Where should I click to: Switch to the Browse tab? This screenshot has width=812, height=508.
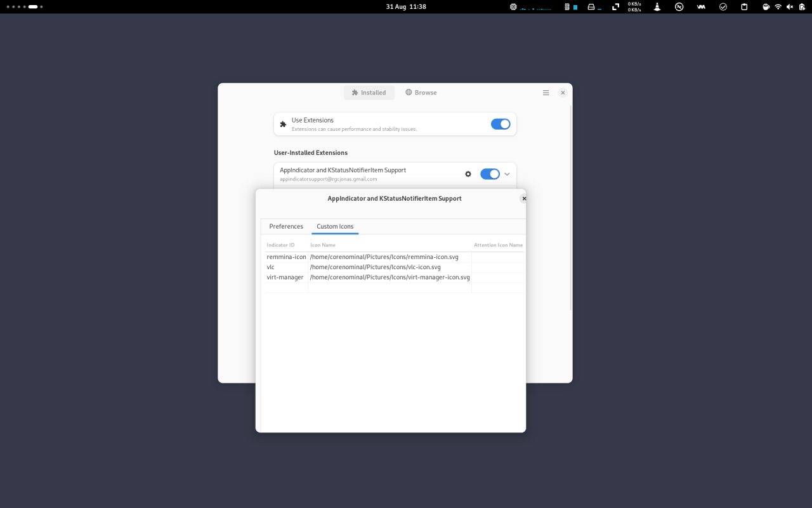[421, 92]
